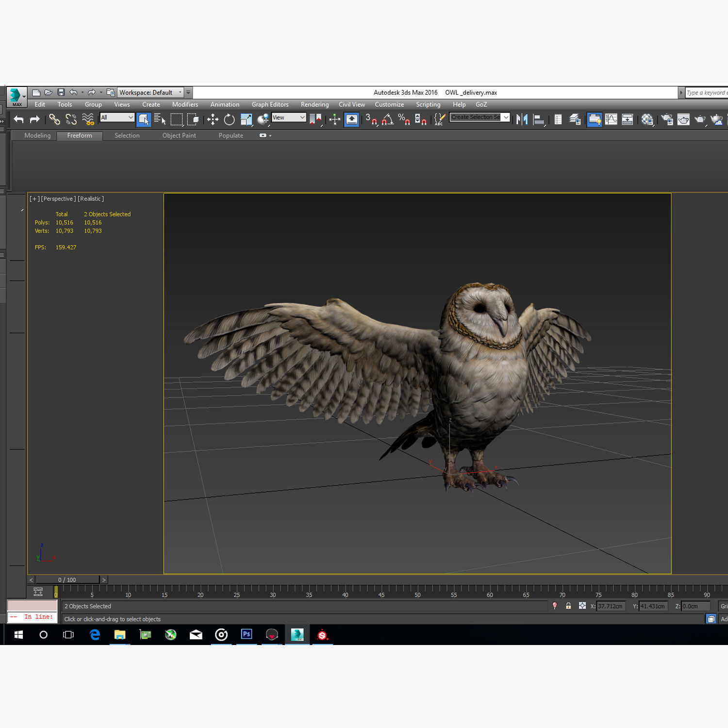Screen dimensions: 728x728
Task: Open Microsoft Edge from the taskbar
Action: pos(95,634)
